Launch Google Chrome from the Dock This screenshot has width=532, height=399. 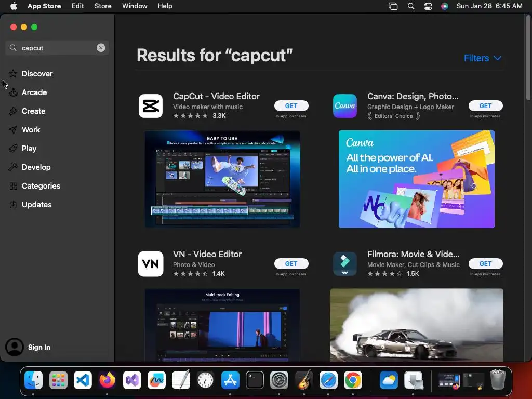coord(353,380)
